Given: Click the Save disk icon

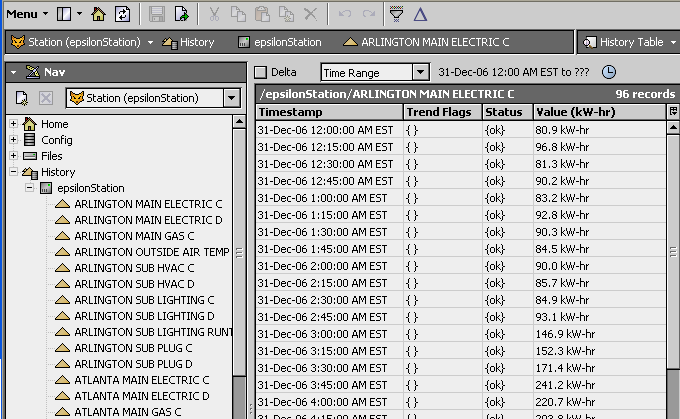Looking at the screenshot, I should (157, 14).
